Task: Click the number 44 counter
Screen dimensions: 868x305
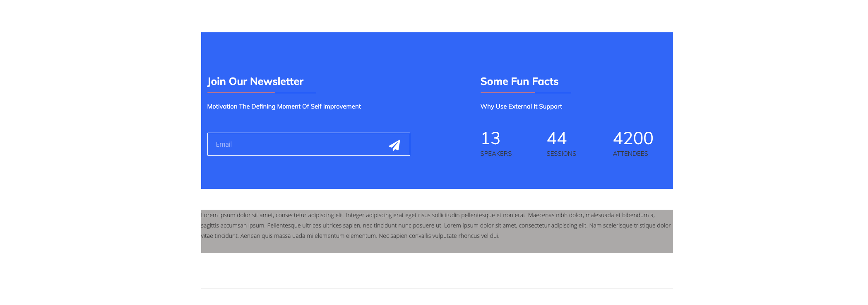Action: (x=556, y=138)
